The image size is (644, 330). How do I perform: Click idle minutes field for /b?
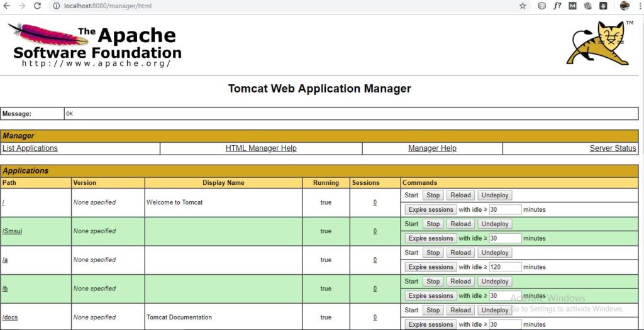(x=505, y=295)
